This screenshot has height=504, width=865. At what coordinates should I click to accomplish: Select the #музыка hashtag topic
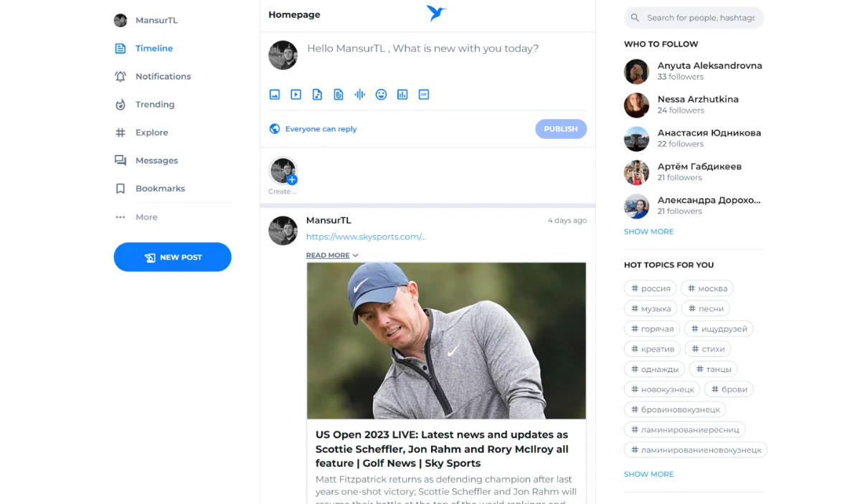[651, 309]
